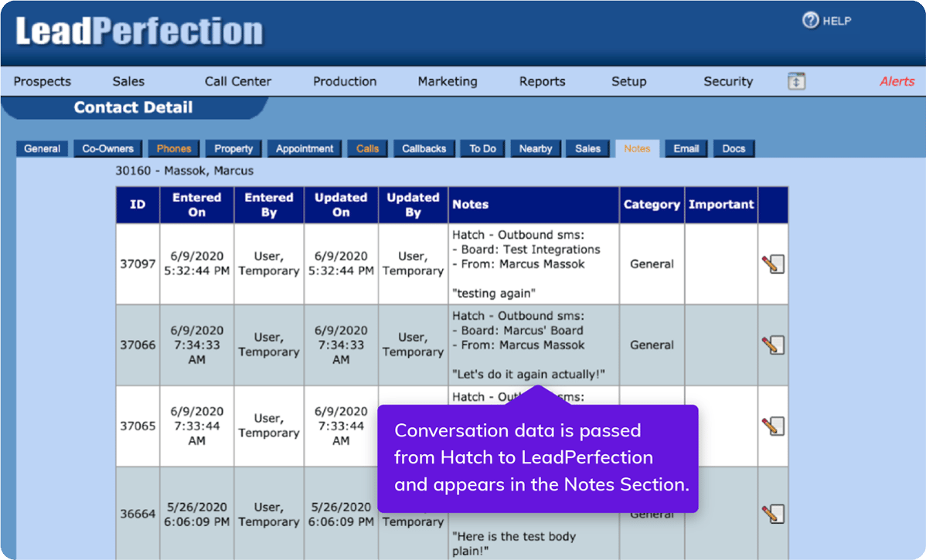Screen dimensions: 926x560
Task: Edit the note with ID 37097 using its pencil icon
Action: pyautogui.click(x=773, y=264)
